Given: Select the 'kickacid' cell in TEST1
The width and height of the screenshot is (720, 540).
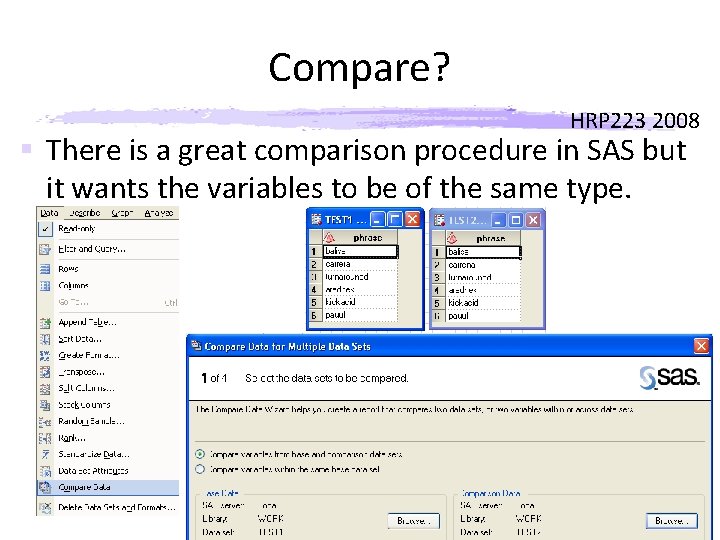Looking at the screenshot, I should tap(360, 302).
